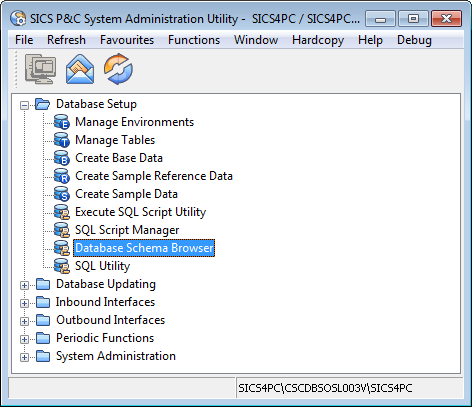Select the Manage Environments label
The width and height of the screenshot is (472, 407).
134,122
